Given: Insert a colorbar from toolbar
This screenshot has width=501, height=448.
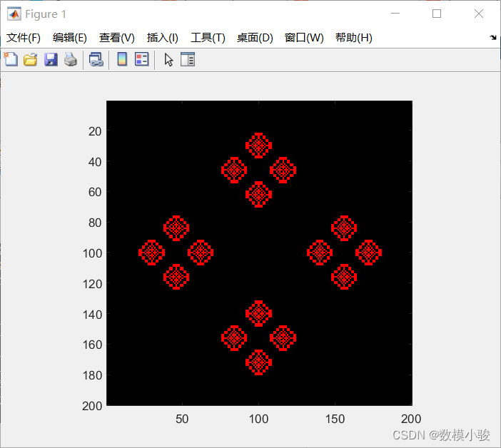Looking at the screenshot, I should [x=122, y=59].
